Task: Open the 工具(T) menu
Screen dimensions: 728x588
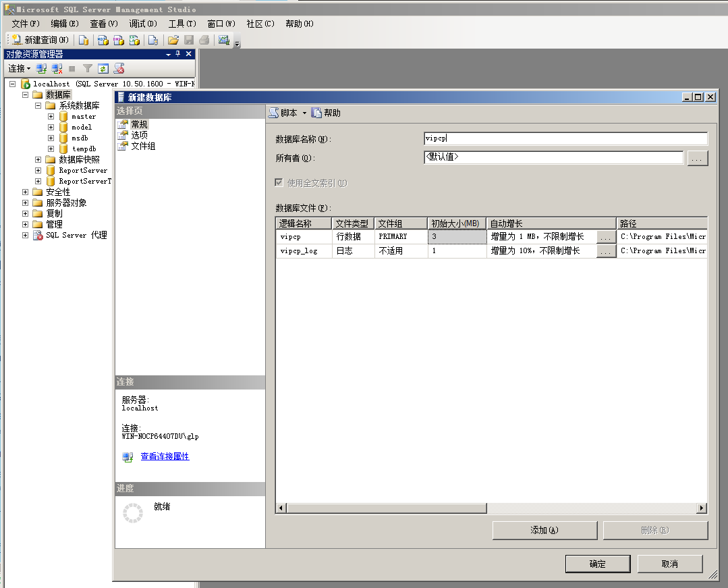Action: click(x=182, y=24)
